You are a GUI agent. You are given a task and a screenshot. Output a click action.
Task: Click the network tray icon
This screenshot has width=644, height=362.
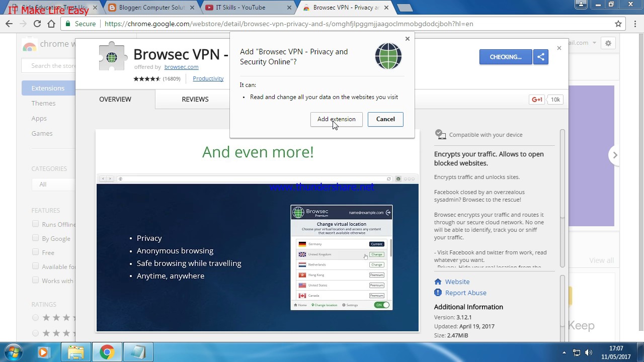[577, 352]
